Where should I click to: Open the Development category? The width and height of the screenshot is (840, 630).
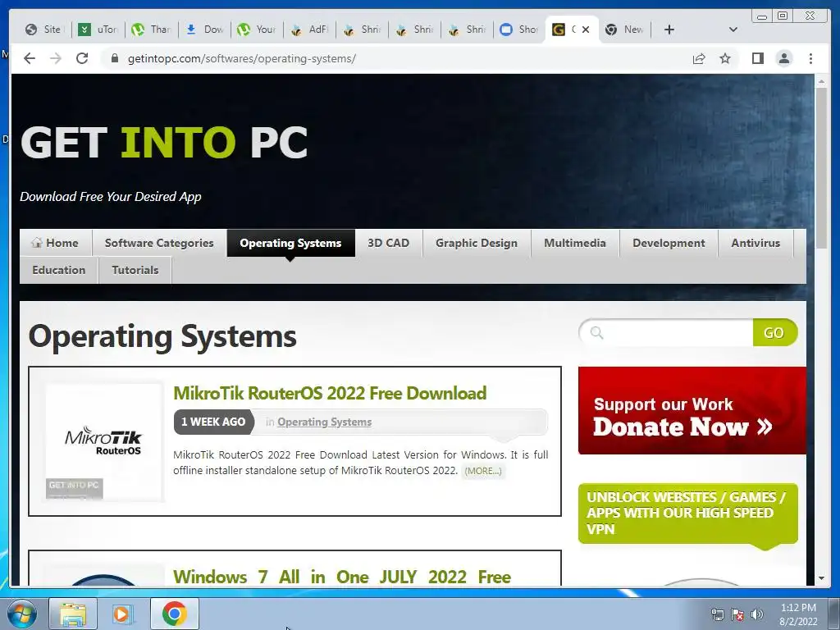[669, 243]
